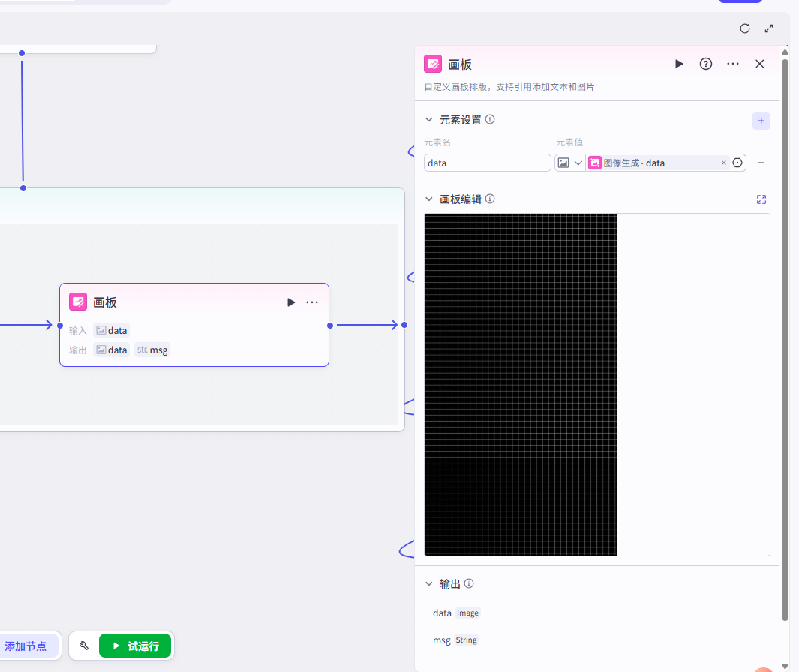Open help for 画板 panel
Screen dimensions: 799x672
pyautogui.click(x=706, y=64)
